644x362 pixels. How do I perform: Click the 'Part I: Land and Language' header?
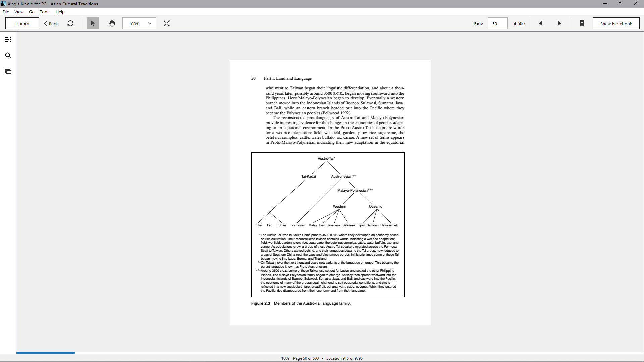[287, 78]
